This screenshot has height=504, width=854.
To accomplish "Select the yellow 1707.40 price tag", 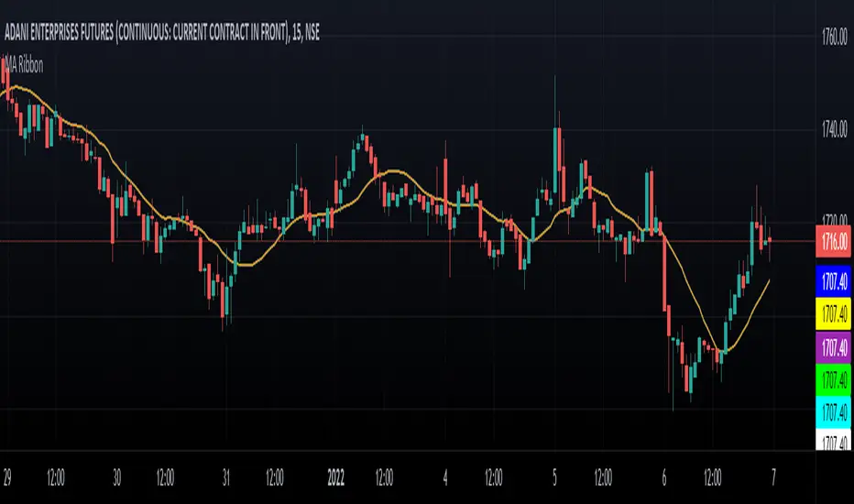I will (x=833, y=313).
